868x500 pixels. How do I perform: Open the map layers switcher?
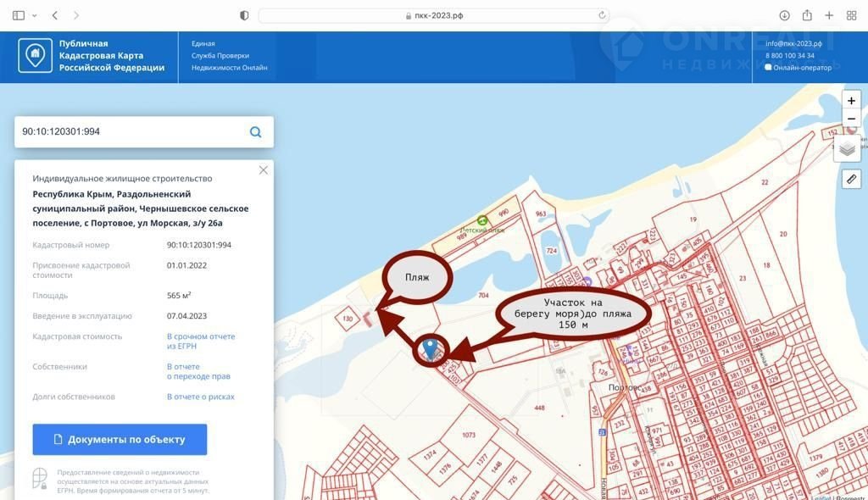[x=847, y=148]
